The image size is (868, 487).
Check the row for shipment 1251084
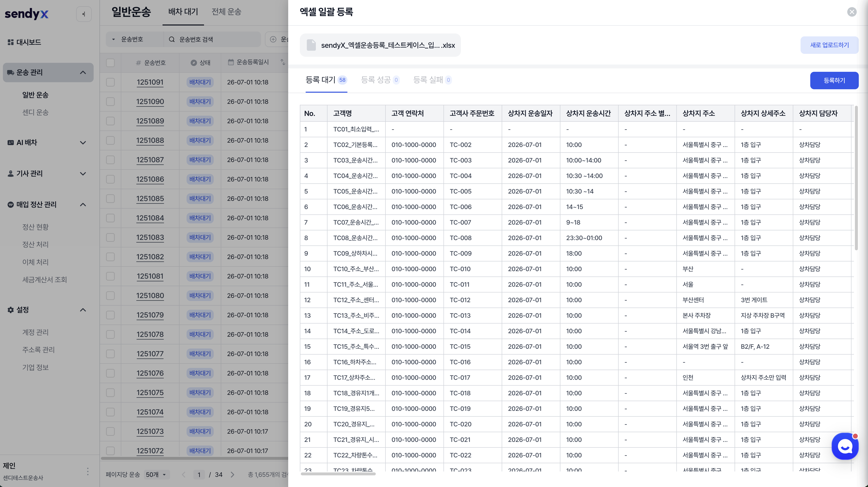[x=110, y=218]
